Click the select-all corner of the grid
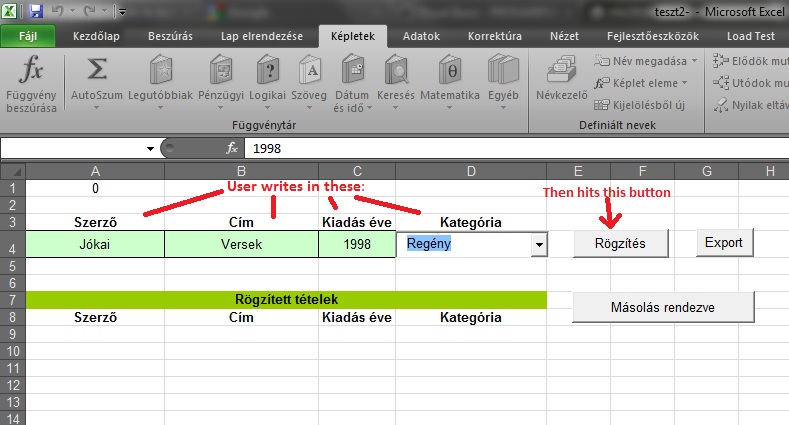 [x=13, y=172]
